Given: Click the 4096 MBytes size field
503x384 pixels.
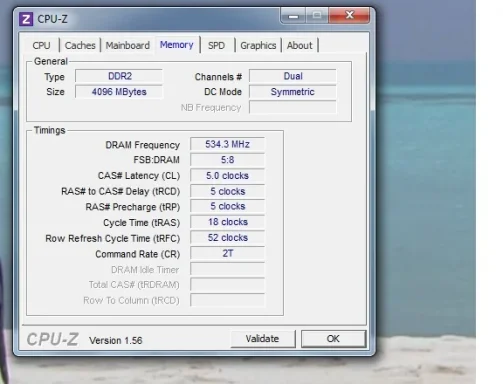Looking at the screenshot, I should tap(119, 92).
